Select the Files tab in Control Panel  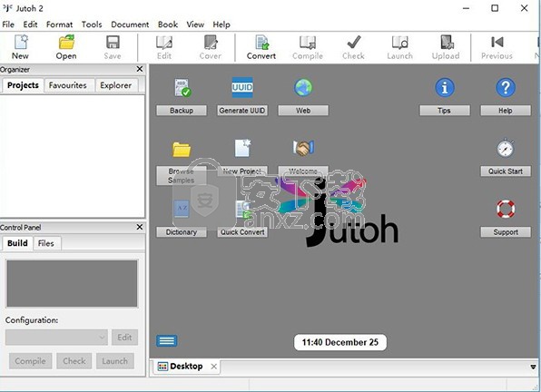(x=46, y=243)
